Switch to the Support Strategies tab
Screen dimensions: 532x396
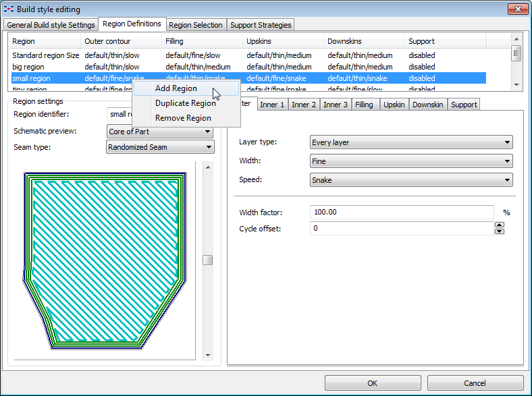tap(261, 25)
